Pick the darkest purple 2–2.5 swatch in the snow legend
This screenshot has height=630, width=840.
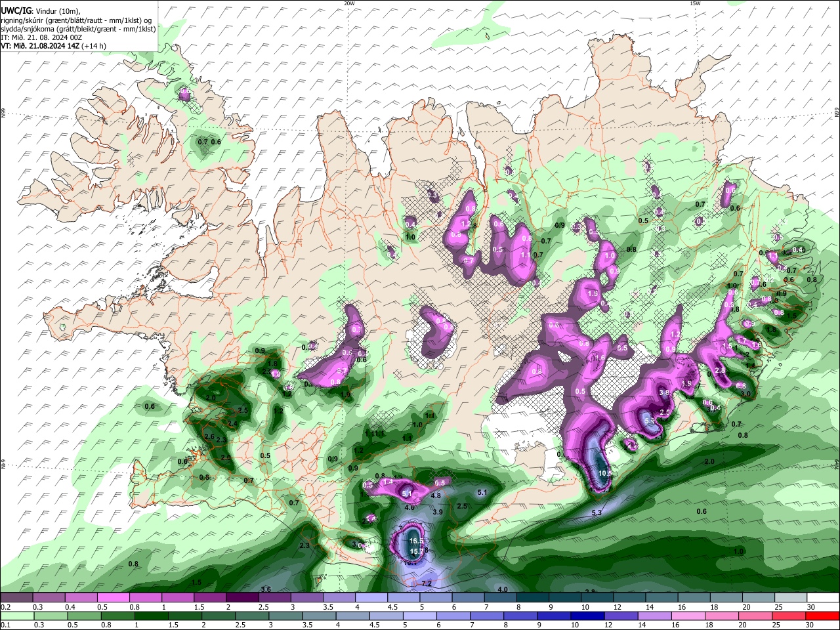(242, 598)
